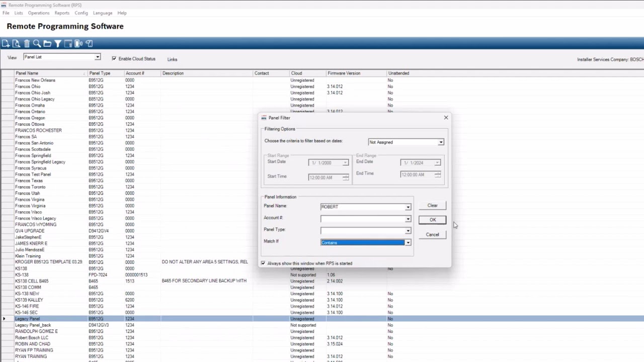Select the ROBIN AND CHAD row
The width and height of the screenshot is (644, 362).
tap(322, 344)
